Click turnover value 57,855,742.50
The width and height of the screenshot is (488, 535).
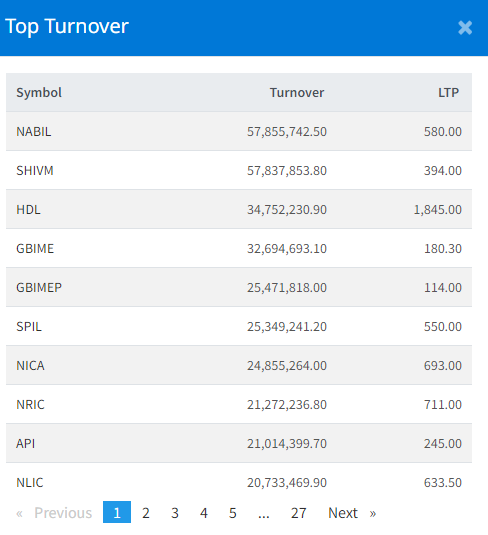(287, 131)
